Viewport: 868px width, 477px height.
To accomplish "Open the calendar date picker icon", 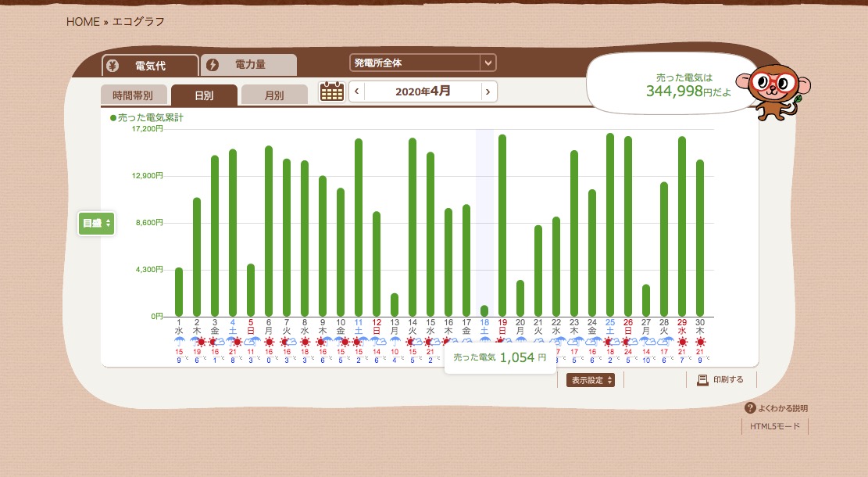I will click(x=332, y=91).
